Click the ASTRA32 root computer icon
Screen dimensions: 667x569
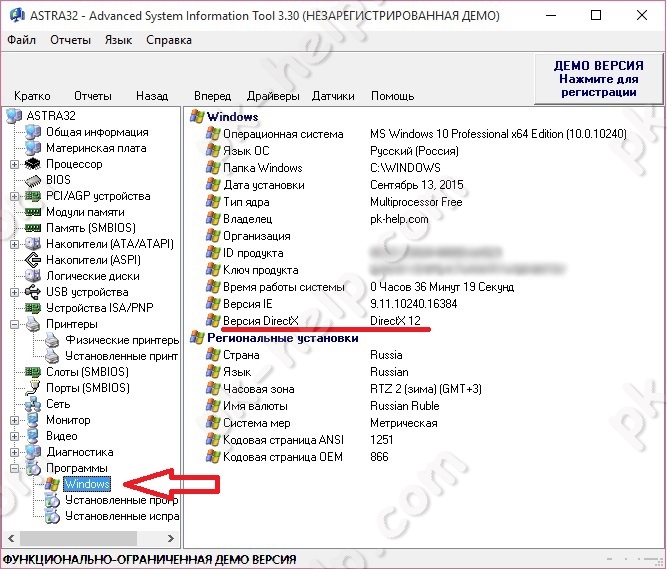(x=14, y=116)
